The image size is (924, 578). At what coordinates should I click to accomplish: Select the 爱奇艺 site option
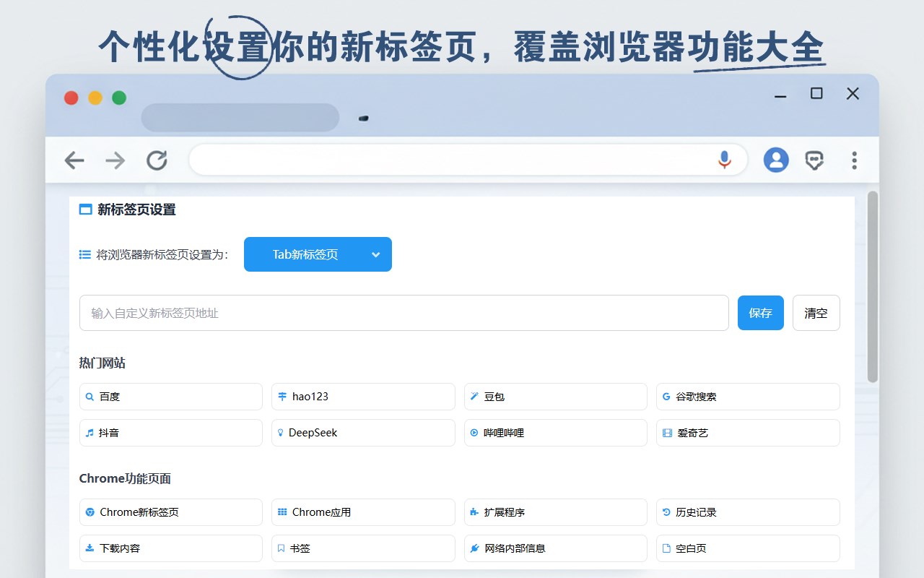tap(748, 433)
